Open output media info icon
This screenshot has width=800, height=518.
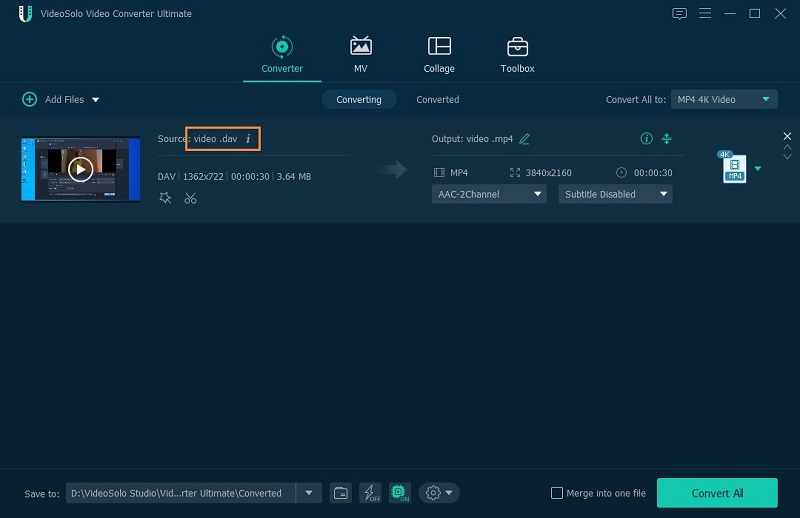(646, 139)
